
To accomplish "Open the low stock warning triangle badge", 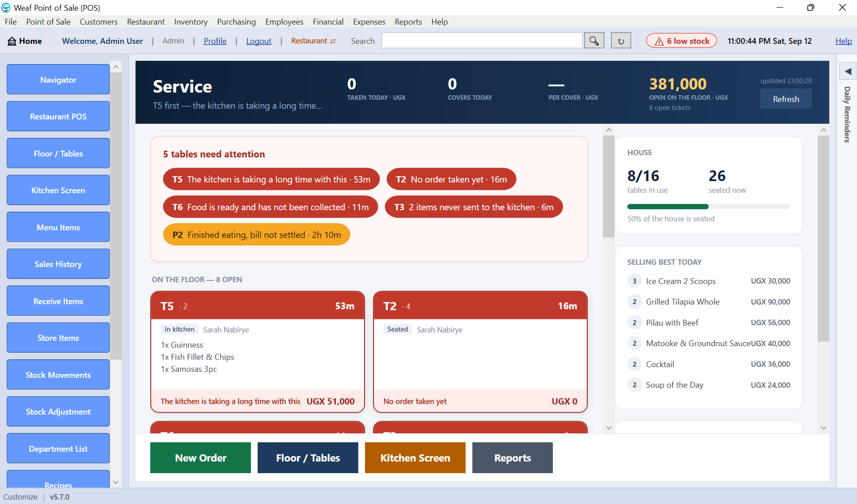I will [681, 41].
